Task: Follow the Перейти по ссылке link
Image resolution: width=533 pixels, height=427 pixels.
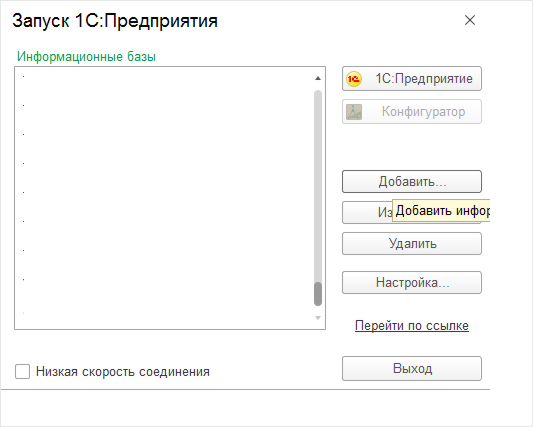Action: pyautogui.click(x=412, y=326)
